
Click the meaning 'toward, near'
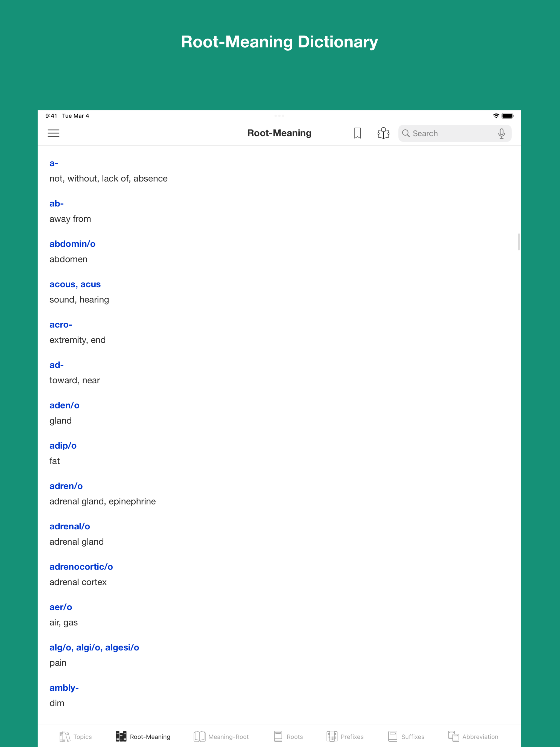(x=75, y=380)
